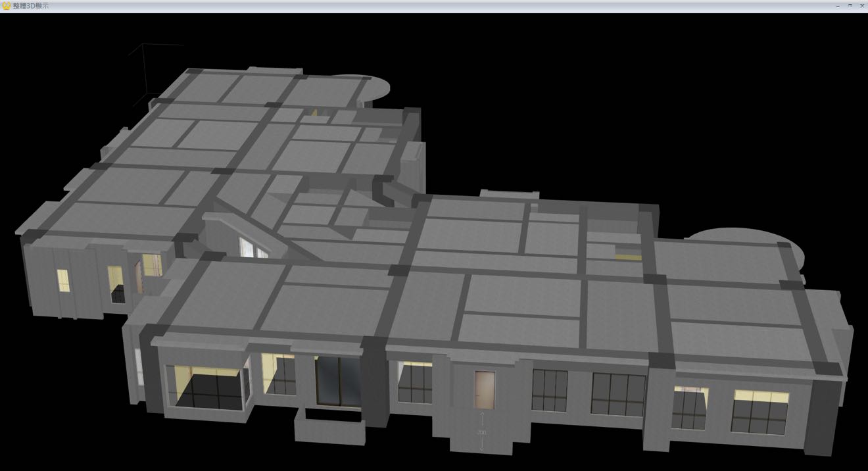Minimize the 3D display window
The height and width of the screenshot is (471, 868).
pyautogui.click(x=838, y=5)
